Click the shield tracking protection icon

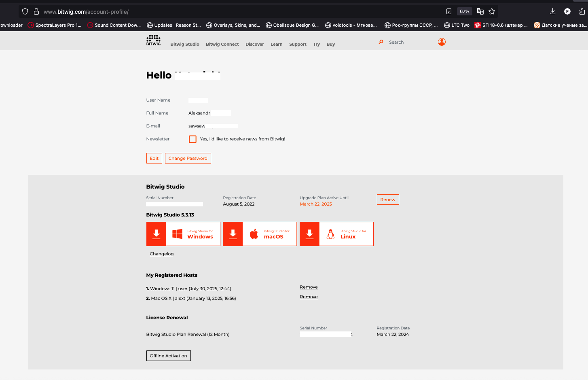[25, 12]
